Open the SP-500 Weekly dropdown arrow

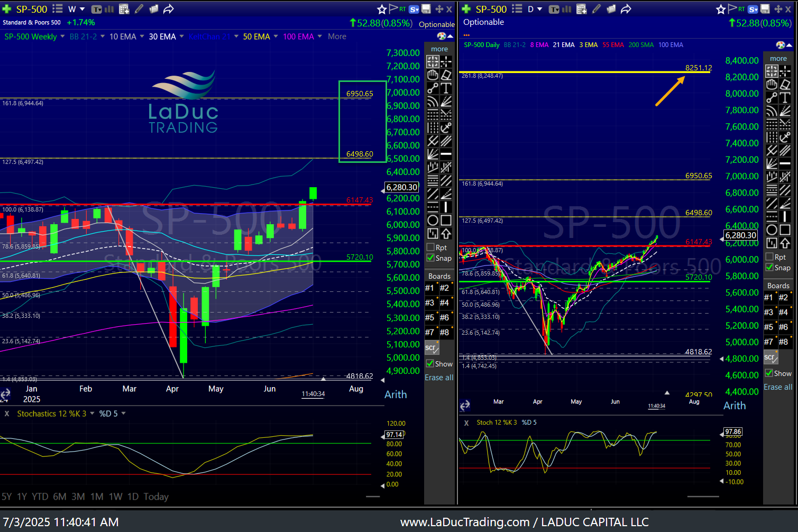point(62,36)
